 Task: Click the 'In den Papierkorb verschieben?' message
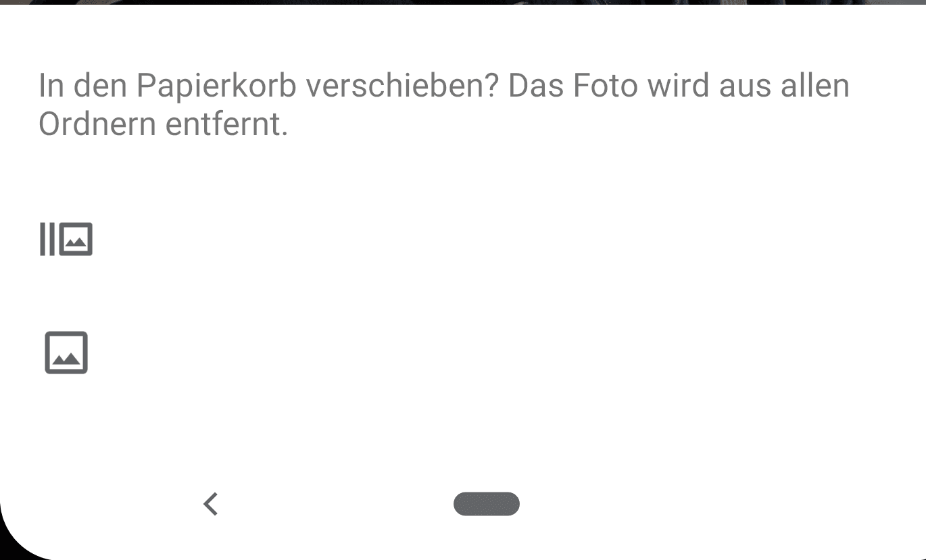pos(270,86)
